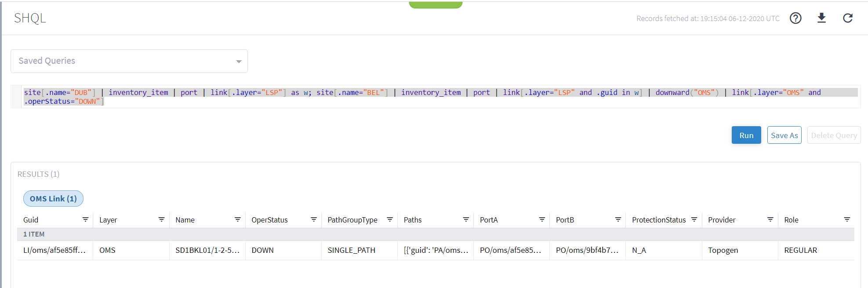Sort by the ProtectionStatus column header
868x288 pixels.
(x=659, y=220)
